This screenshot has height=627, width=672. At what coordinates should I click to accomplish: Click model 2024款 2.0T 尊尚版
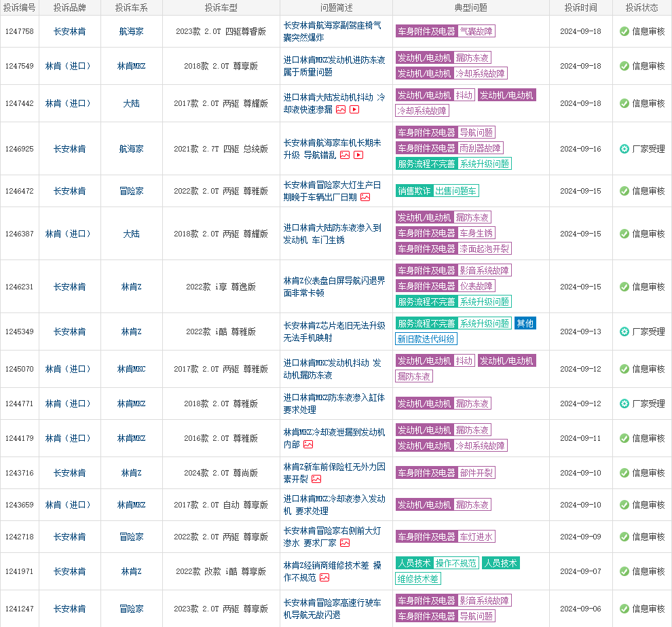221,473
